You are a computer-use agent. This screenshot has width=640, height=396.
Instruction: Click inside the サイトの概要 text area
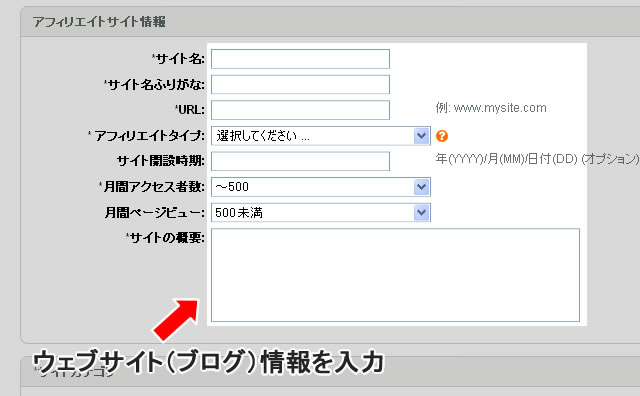coord(395,275)
